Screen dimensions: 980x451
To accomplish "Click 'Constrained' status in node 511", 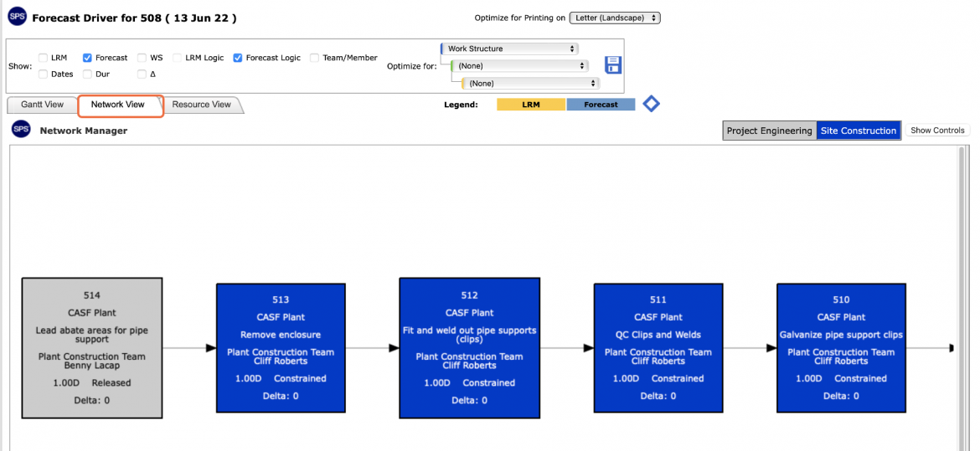I will point(678,378).
